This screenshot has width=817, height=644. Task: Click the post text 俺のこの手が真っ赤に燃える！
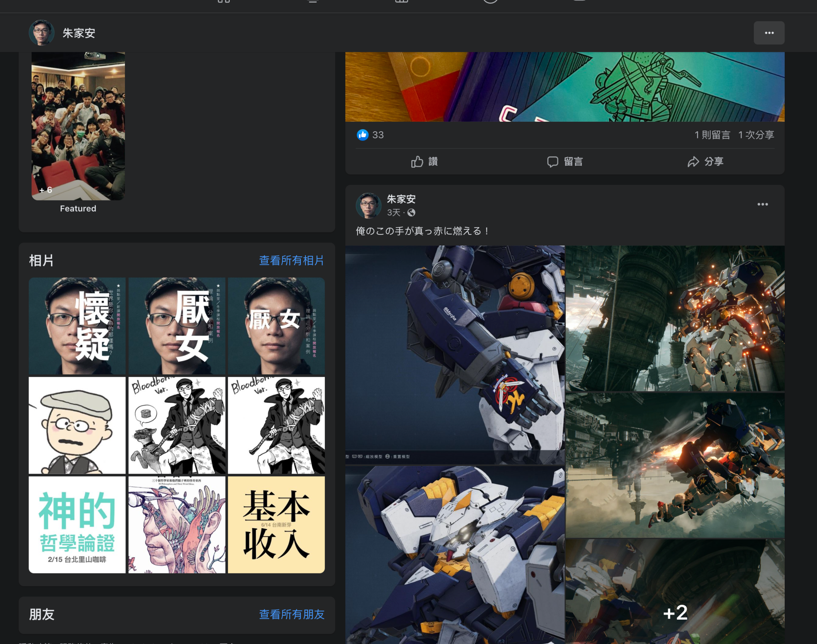click(x=423, y=231)
